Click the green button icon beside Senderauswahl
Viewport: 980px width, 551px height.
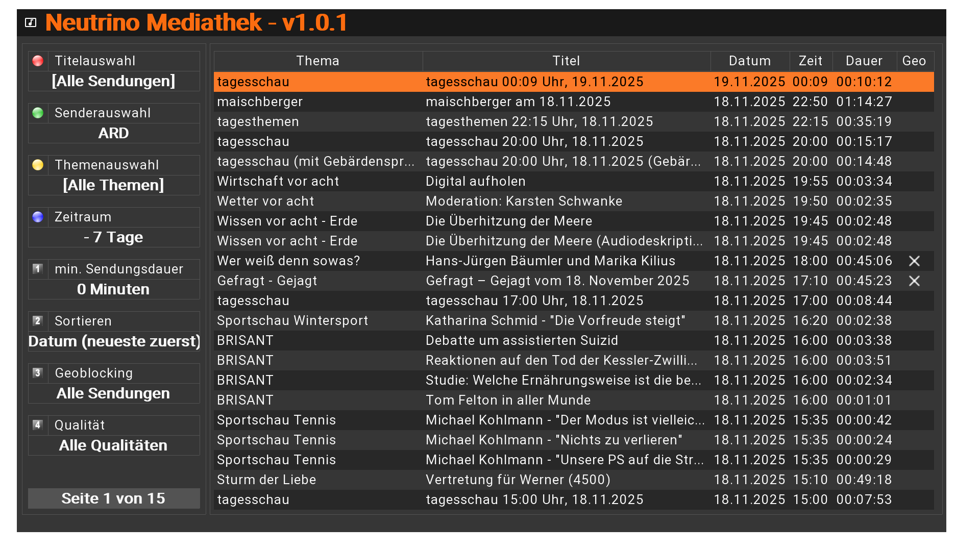[38, 113]
